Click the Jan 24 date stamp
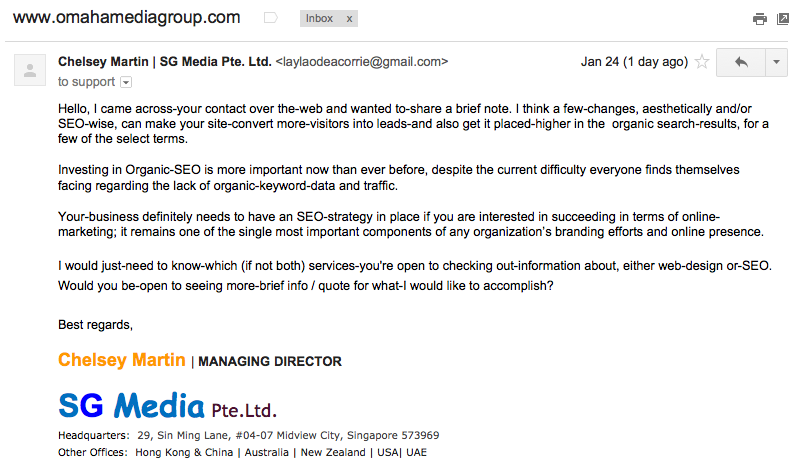The image size is (796, 476). point(634,62)
